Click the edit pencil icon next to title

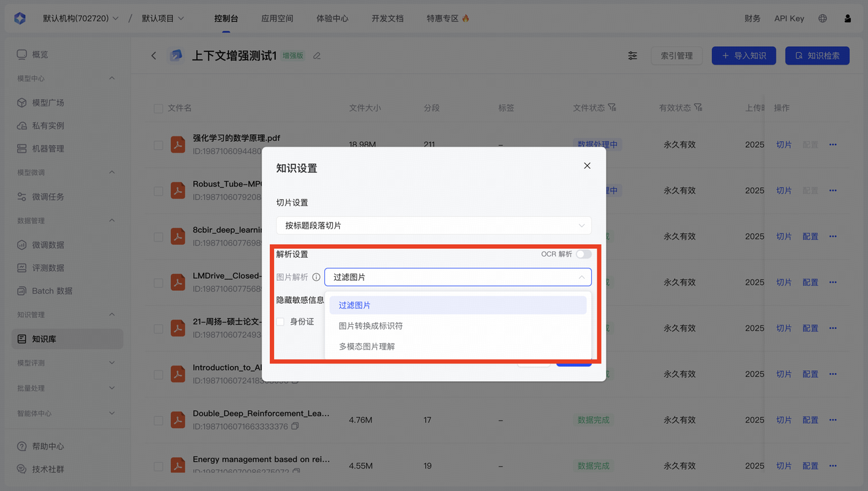point(317,56)
